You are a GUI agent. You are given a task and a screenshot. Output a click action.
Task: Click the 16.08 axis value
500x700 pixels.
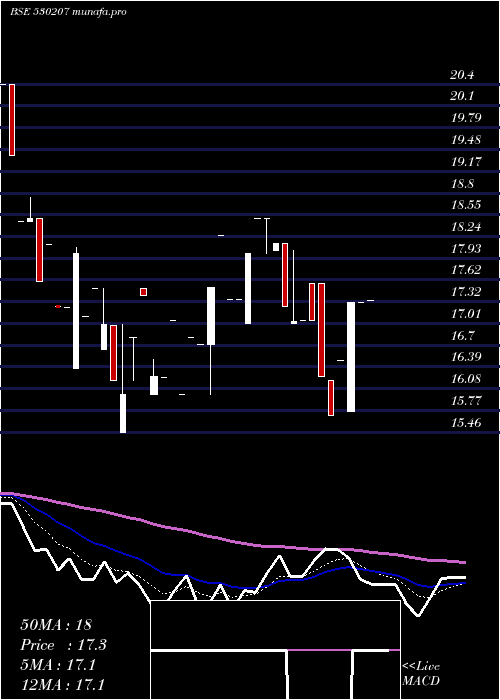(x=466, y=379)
